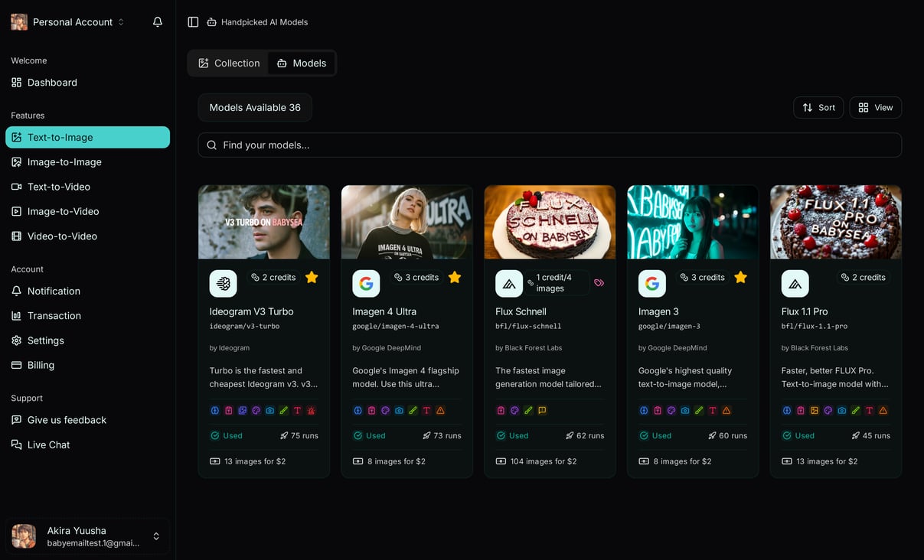Screen dimensions: 924x560
Task: Click the robot icon beside Handpicked AI Models
Action: click(212, 22)
